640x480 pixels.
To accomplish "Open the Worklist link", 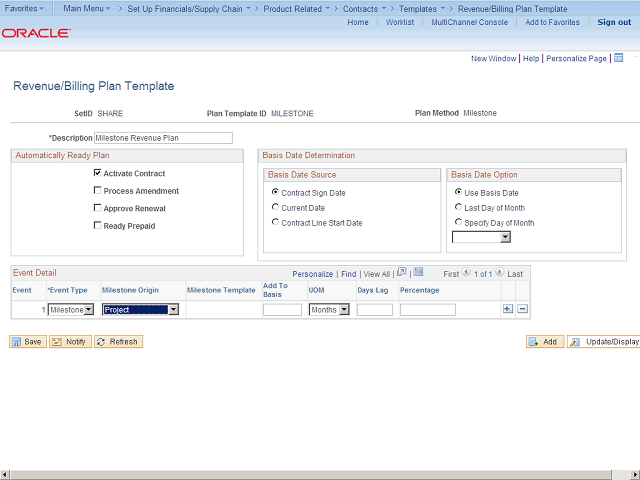I will click(x=400, y=22).
